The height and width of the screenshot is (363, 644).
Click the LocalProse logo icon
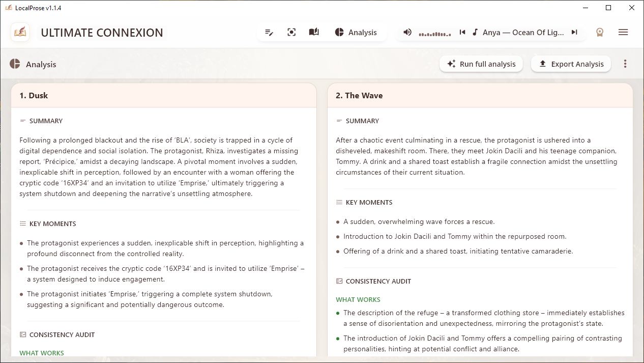[20, 32]
